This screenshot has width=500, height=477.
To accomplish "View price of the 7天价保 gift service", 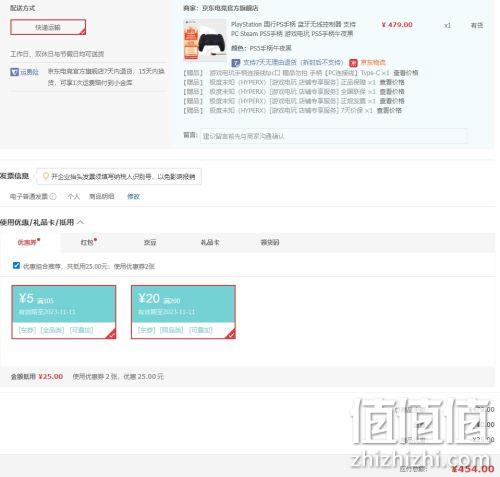I will point(389,110).
